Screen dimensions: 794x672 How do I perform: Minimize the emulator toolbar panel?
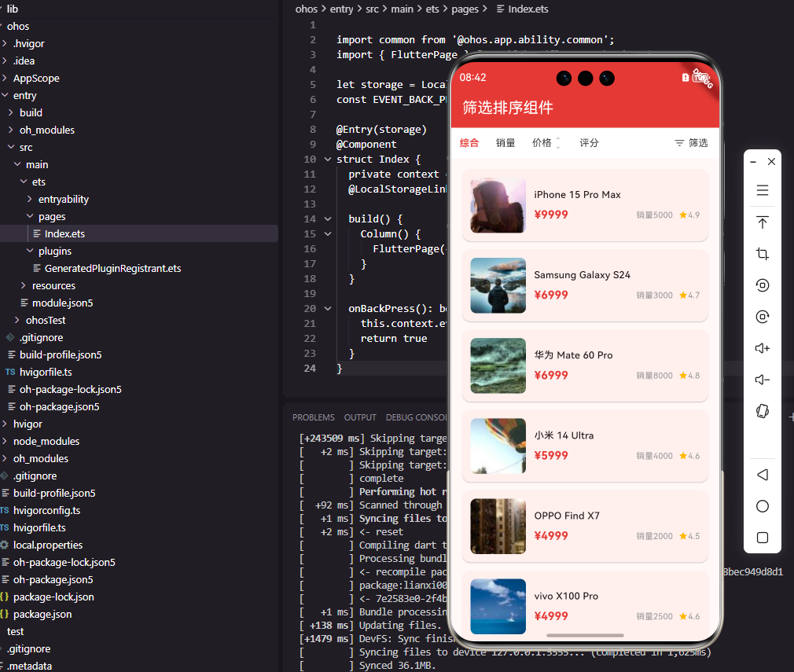tap(753, 162)
